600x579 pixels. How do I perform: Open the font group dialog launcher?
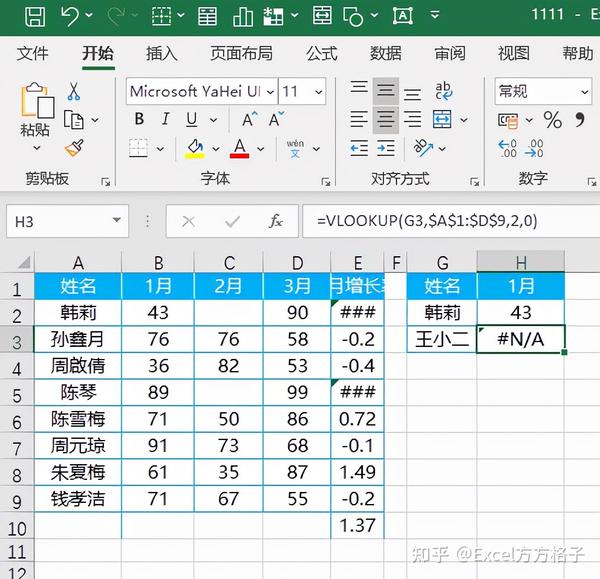click(326, 182)
